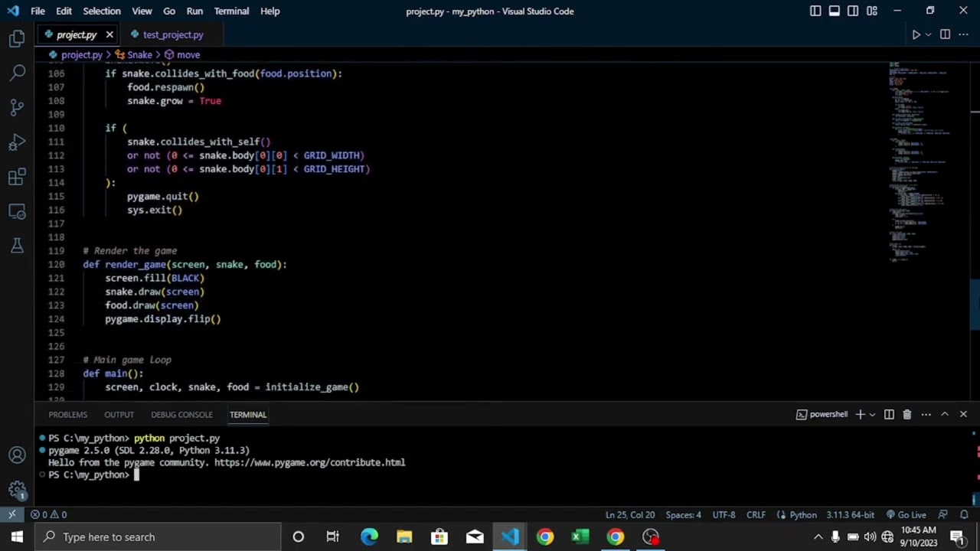Open the Testing flask view

(17, 246)
